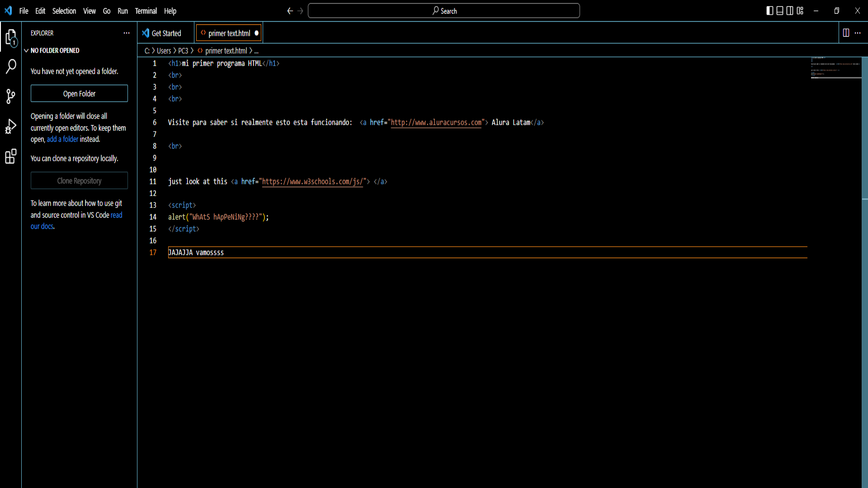Screen dimensions: 868x488
Task: Follow the 'add a folder' link
Action: [x=62, y=139]
